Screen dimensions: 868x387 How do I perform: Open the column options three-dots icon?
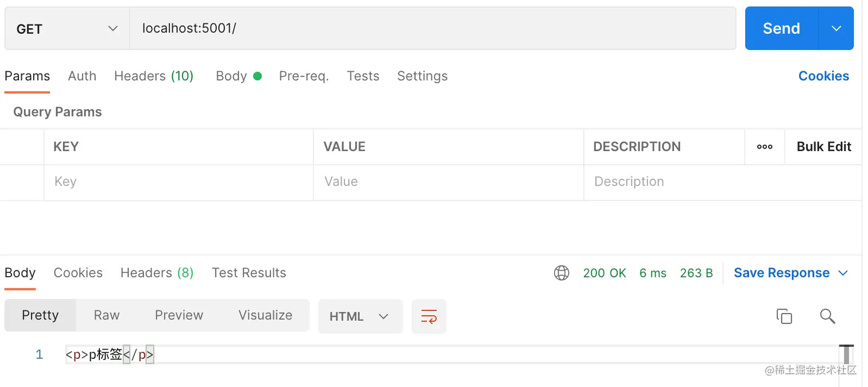click(x=764, y=147)
